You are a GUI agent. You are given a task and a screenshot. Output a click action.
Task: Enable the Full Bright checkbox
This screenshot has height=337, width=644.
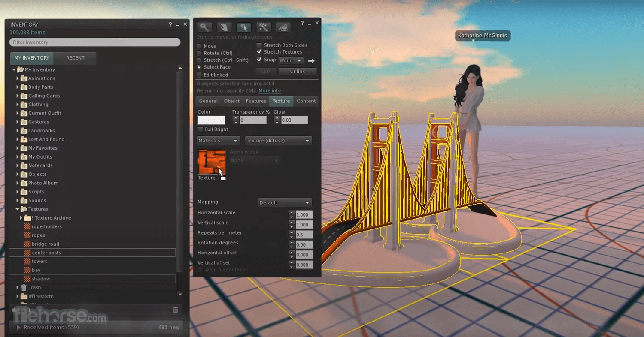pyautogui.click(x=200, y=129)
